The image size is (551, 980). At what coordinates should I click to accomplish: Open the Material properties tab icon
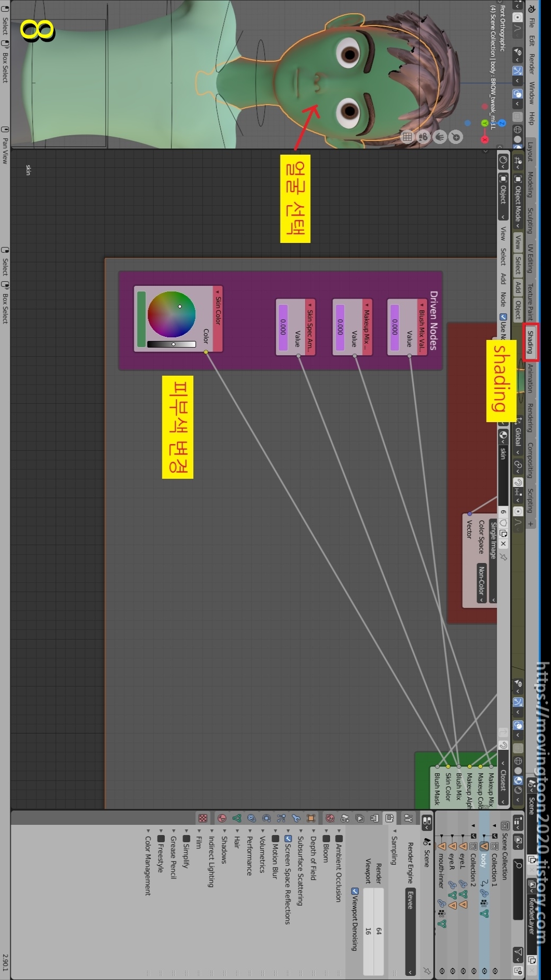[x=222, y=818]
